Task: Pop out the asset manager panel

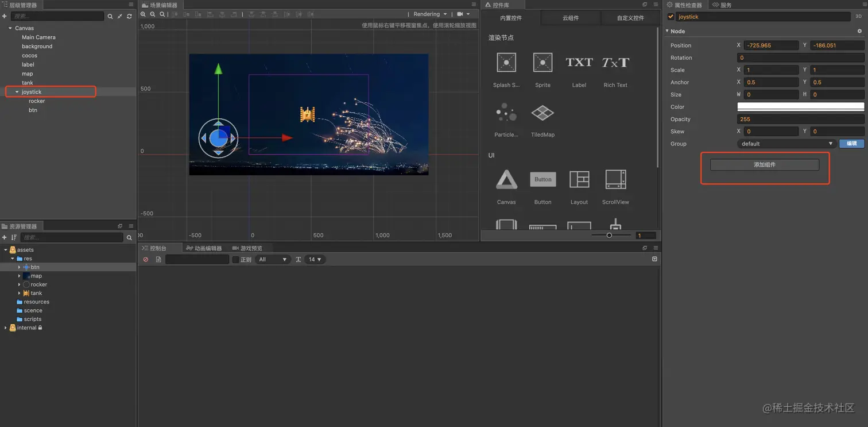Action: point(120,226)
